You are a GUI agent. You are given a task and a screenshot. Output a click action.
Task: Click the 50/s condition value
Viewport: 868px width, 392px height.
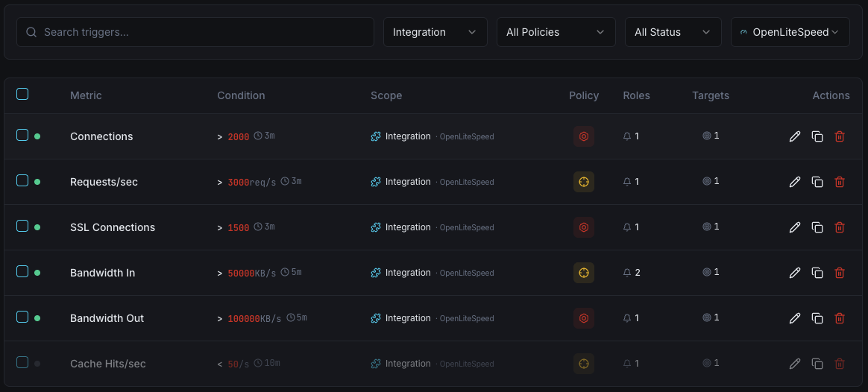pyautogui.click(x=239, y=364)
